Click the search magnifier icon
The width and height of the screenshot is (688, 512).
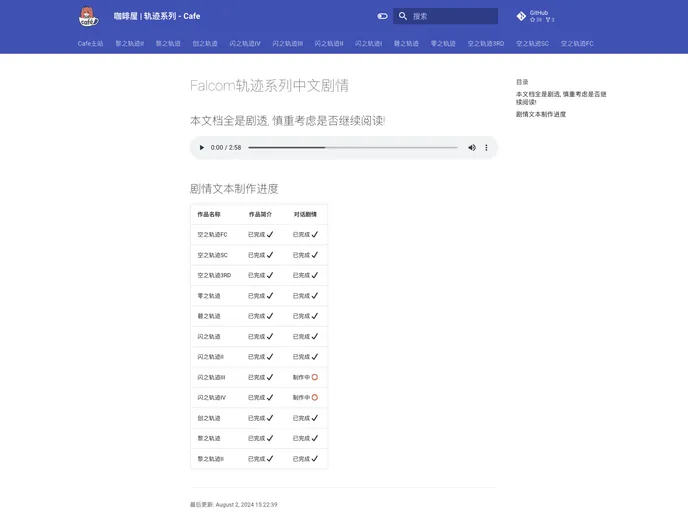pos(402,16)
